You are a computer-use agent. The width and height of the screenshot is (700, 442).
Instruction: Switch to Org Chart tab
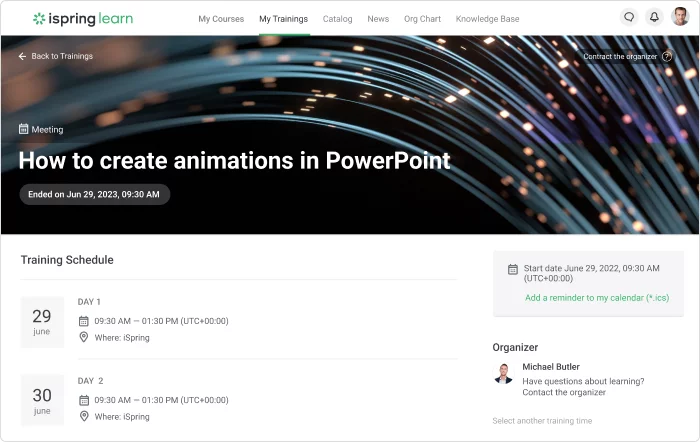coord(422,19)
